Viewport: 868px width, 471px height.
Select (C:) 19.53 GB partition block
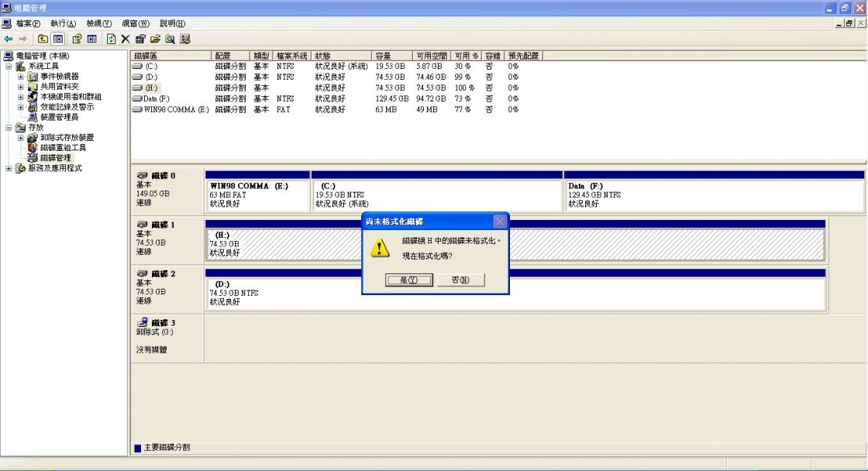pyautogui.click(x=437, y=191)
